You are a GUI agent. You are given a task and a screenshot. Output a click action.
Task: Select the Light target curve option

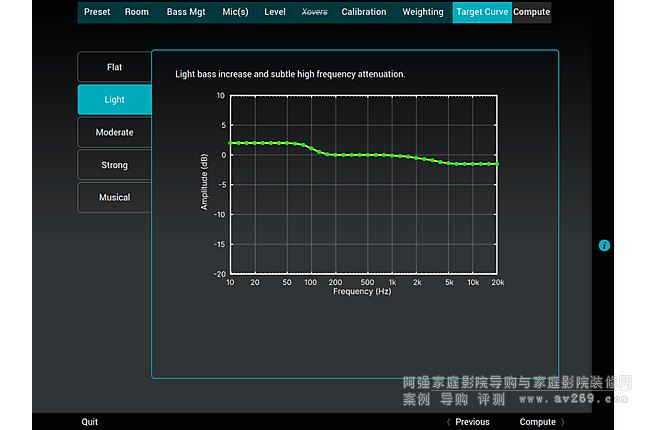pyautogui.click(x=115, y=100)
